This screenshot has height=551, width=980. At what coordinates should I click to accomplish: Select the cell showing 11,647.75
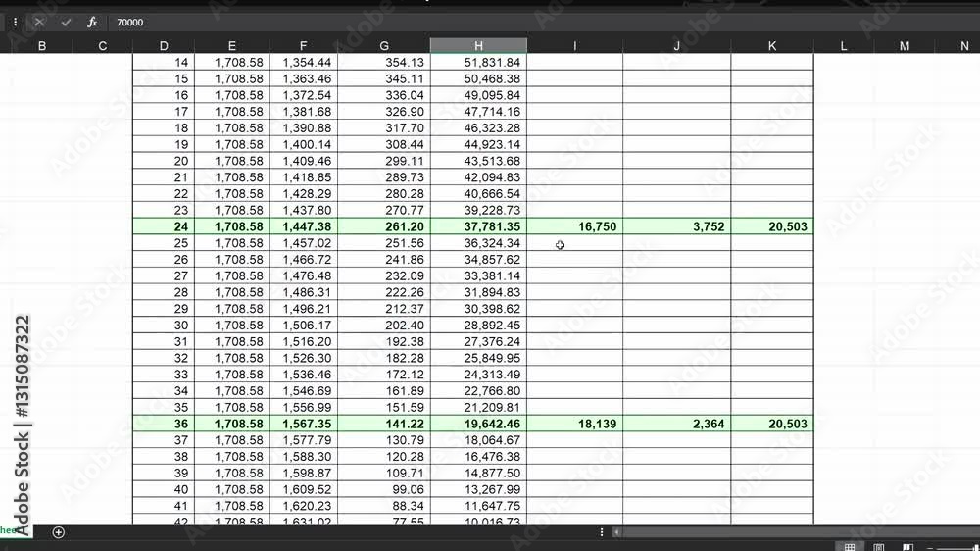[x=479, y=506]
